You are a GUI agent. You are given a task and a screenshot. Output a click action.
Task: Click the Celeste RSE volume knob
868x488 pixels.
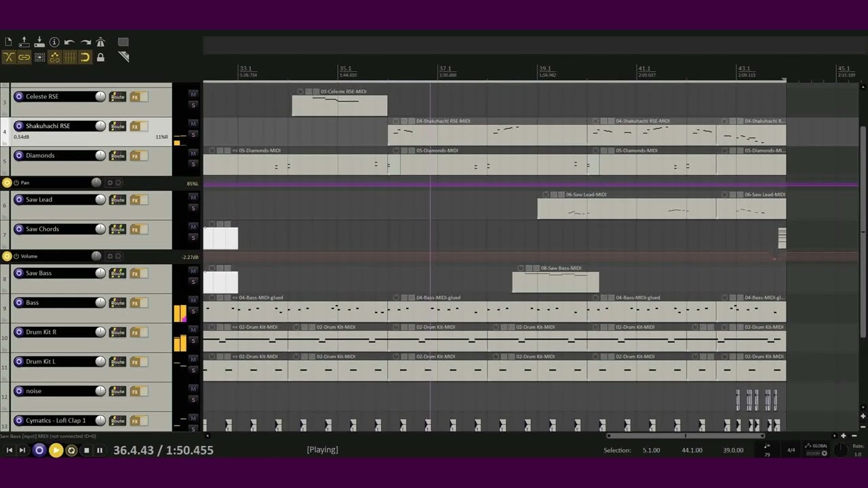(100, 96)
